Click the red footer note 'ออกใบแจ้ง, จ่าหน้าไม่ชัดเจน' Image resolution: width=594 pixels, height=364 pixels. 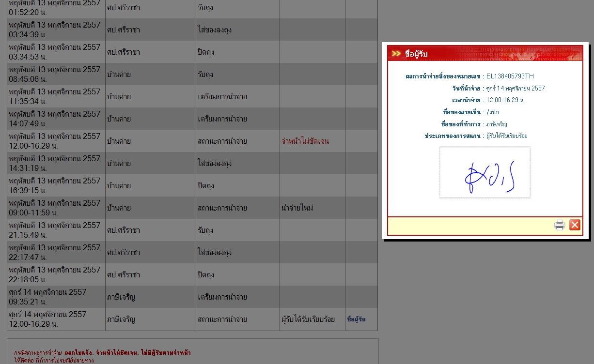pos(101,353)
